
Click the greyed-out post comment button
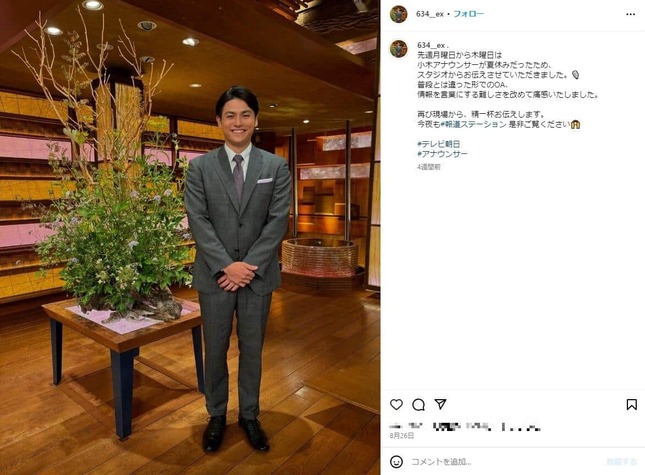point(622,462)
